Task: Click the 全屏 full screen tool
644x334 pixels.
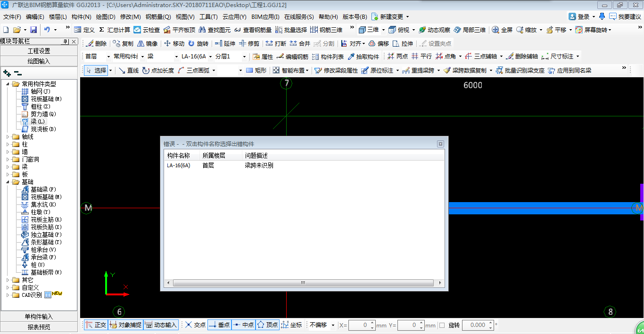Action: 502,30
